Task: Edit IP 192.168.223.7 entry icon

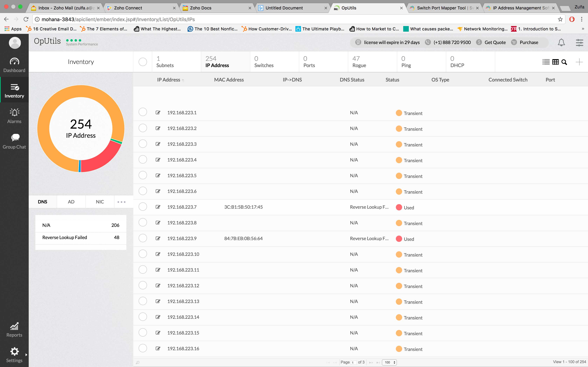Action: (x=158, y=207)
